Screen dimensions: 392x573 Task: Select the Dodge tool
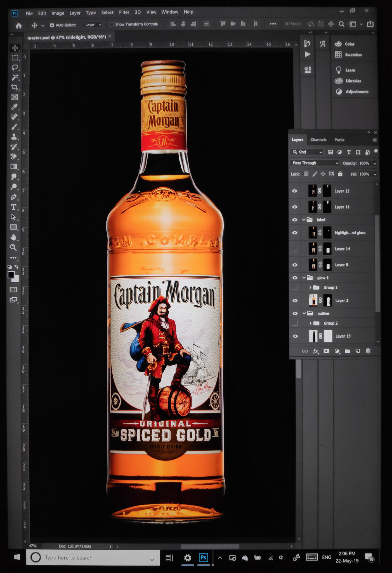pyautogui.click(x=14, y=187)
